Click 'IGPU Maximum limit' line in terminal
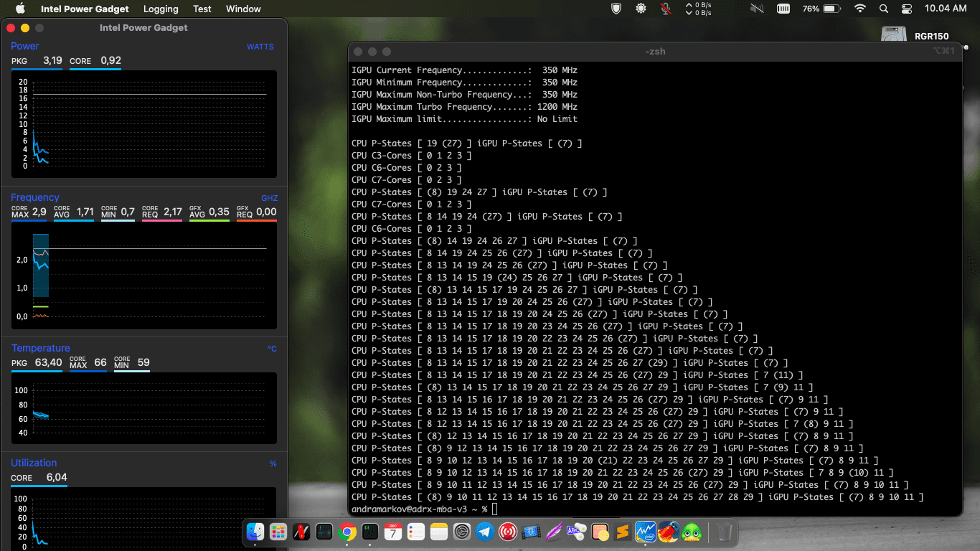The height and width of the screenshot is (551, 980). tap(464, 119)
